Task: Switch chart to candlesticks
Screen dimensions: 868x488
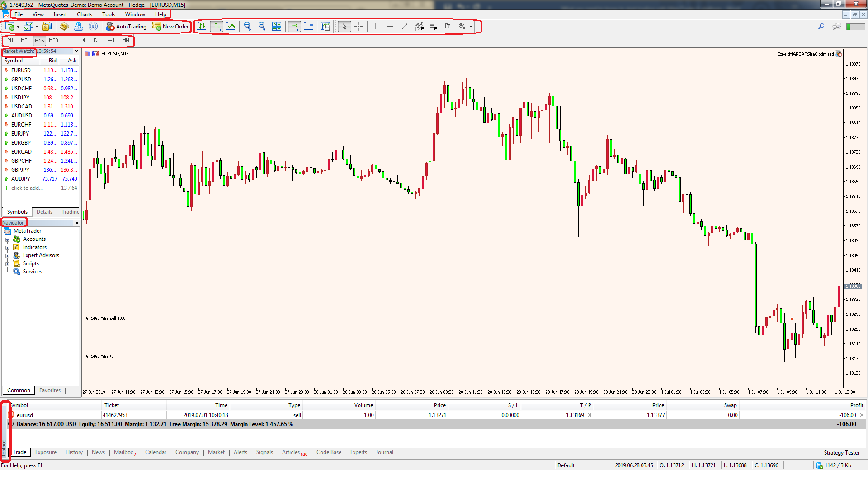Action: [217, 27]
